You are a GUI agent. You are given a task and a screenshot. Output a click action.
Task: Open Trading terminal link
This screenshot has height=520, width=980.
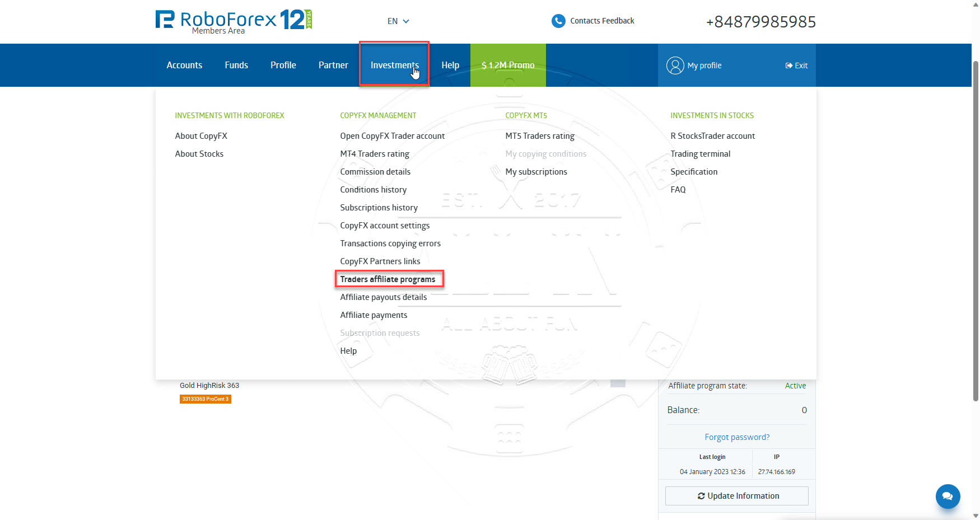pyautogui.click(x=700, y=154)
